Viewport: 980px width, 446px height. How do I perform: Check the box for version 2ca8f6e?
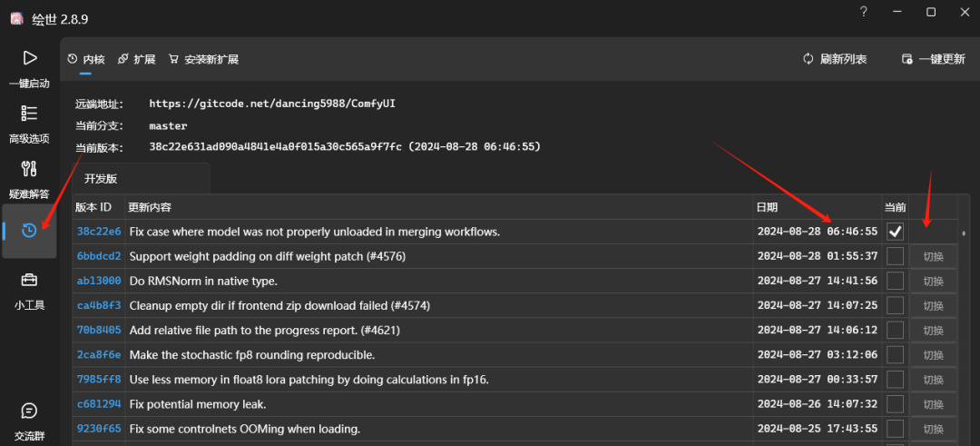[x=896, y=354]
